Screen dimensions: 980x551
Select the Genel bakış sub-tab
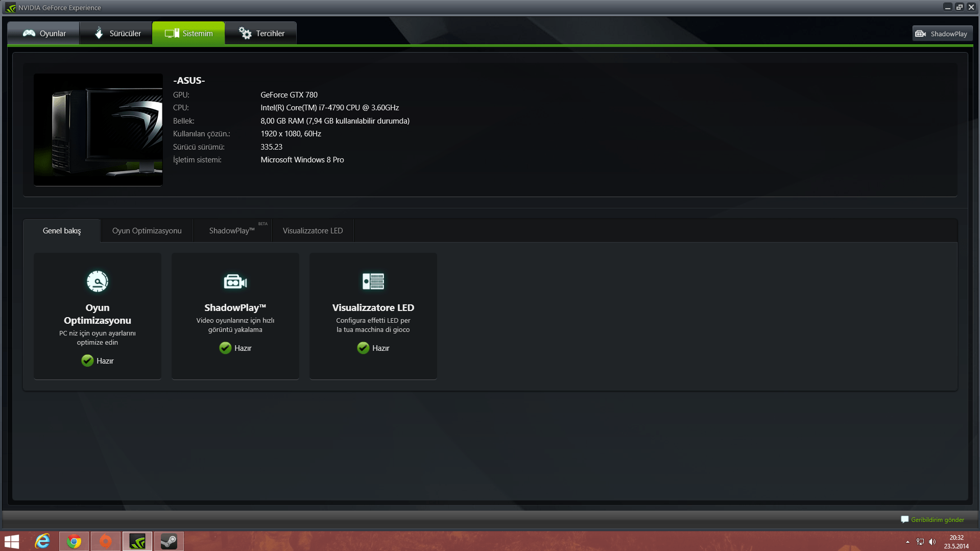(x=62, y=231)
